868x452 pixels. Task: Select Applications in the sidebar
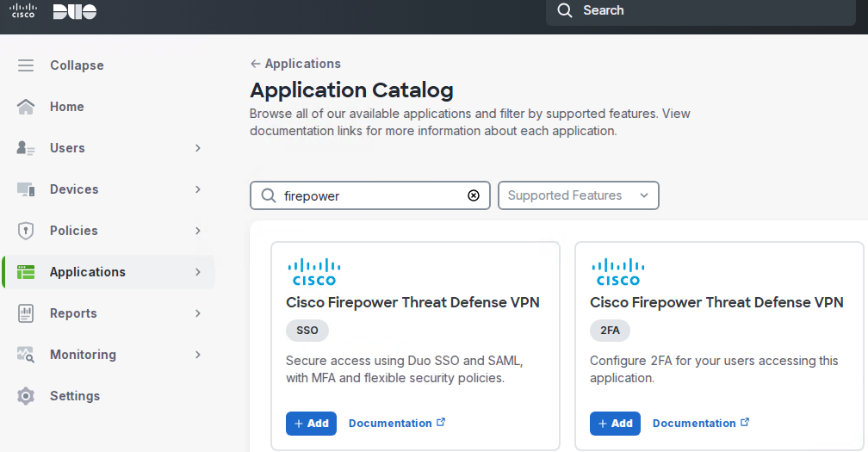point(88,272)
